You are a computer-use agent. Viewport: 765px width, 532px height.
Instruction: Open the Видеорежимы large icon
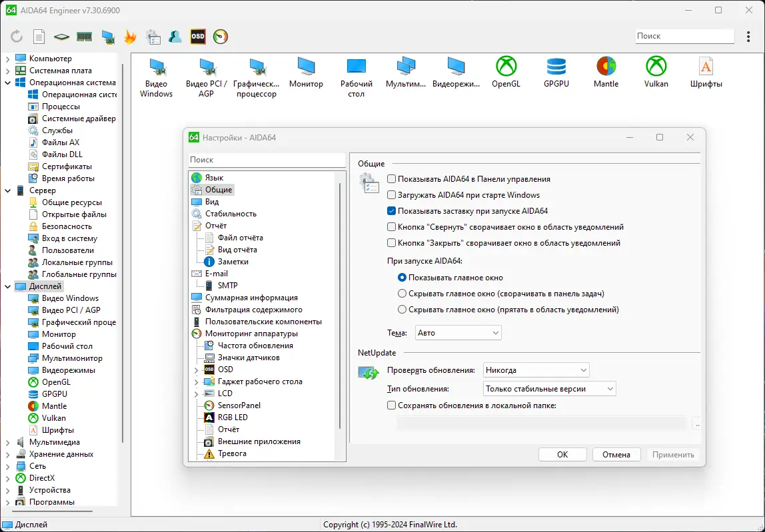[x=456, y=73]
